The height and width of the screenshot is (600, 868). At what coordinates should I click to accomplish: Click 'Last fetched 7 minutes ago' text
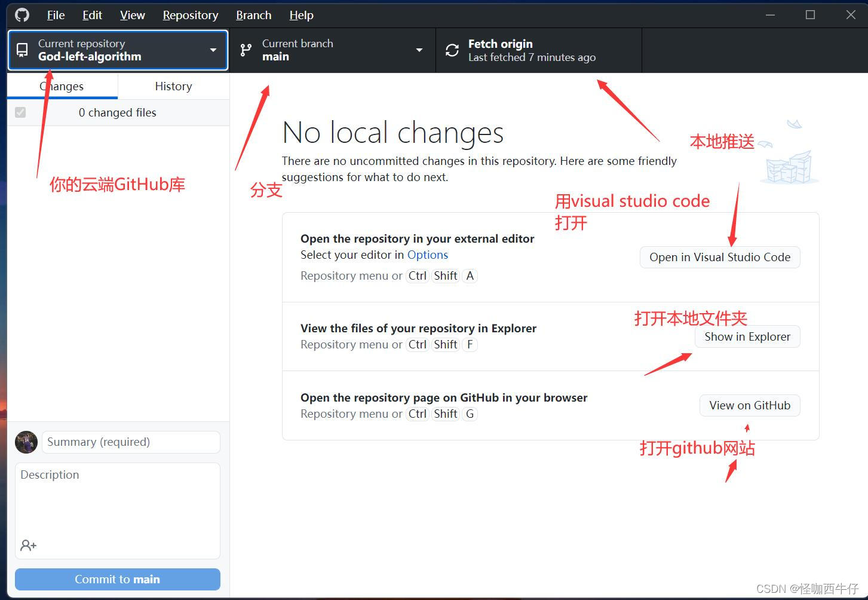coord(532,57)
